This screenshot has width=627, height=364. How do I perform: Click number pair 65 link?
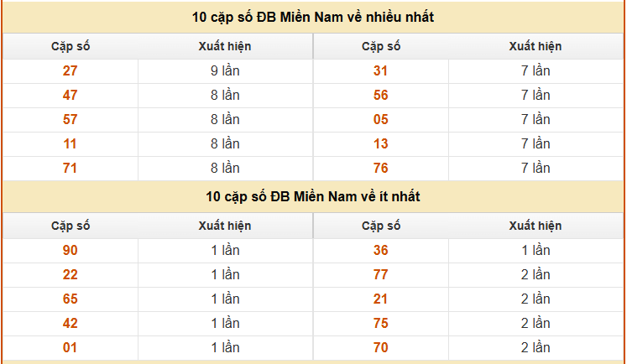tap(71, 299)
